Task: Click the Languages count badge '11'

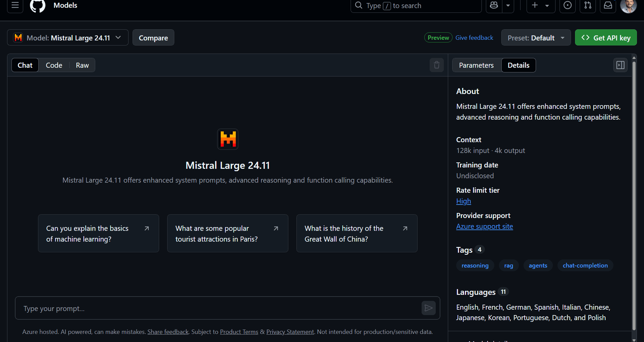Action: 503,292
